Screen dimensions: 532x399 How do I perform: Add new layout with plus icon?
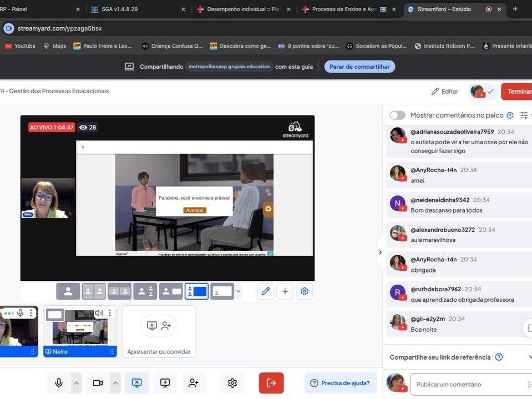point(285,291)
